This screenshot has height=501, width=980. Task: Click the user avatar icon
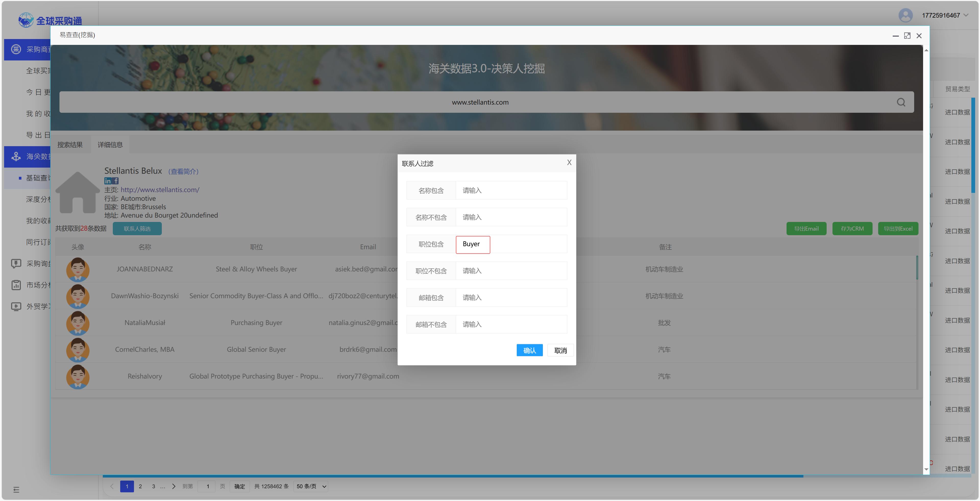905,15
